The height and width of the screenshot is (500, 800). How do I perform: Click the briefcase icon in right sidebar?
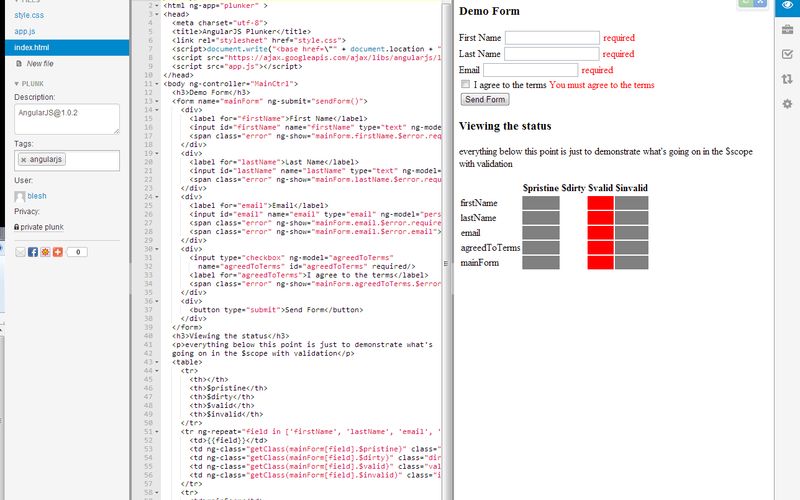[787, 29]
